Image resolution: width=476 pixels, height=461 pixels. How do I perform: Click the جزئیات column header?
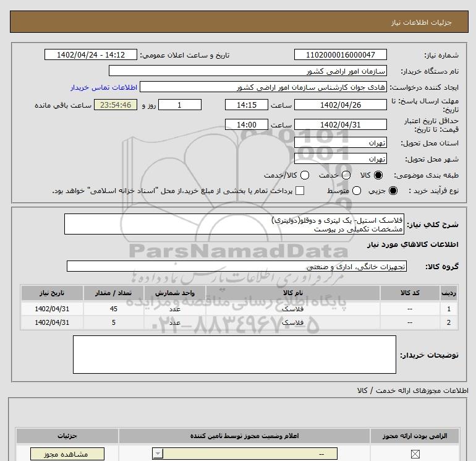(67, 436)
